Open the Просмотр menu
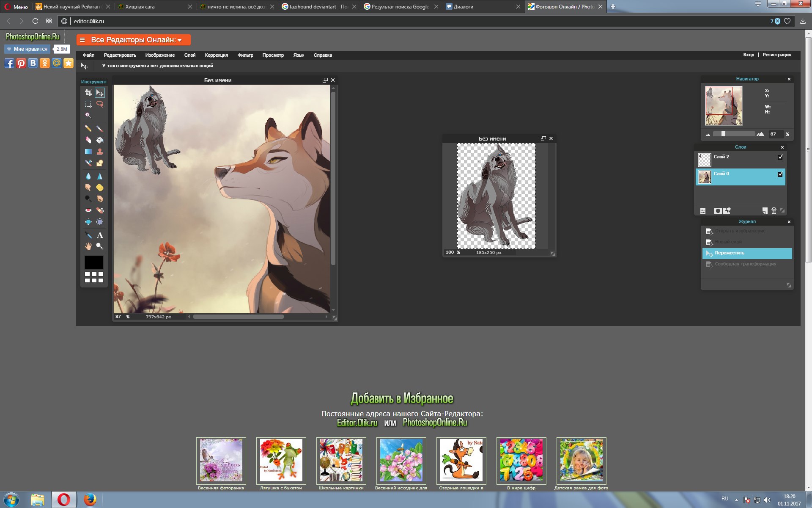This screenshot has width=812, height=508. click(273, 55)
